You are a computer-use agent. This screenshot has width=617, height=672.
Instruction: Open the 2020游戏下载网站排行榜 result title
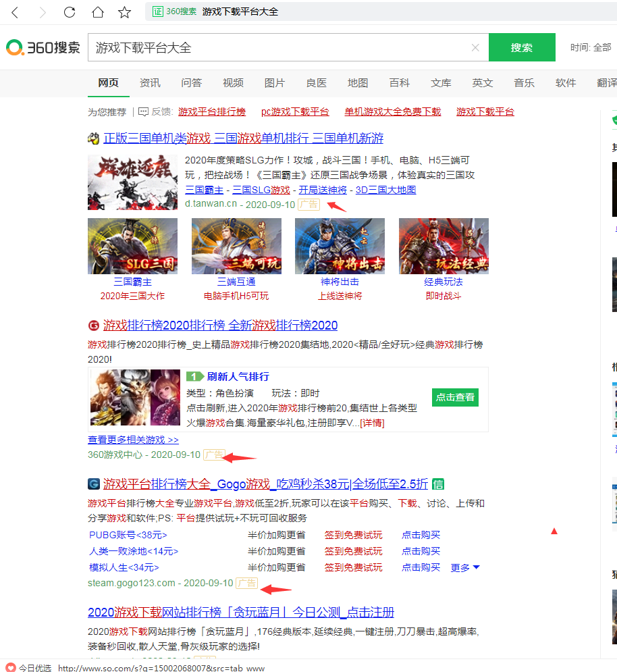(x=241, y=613)
